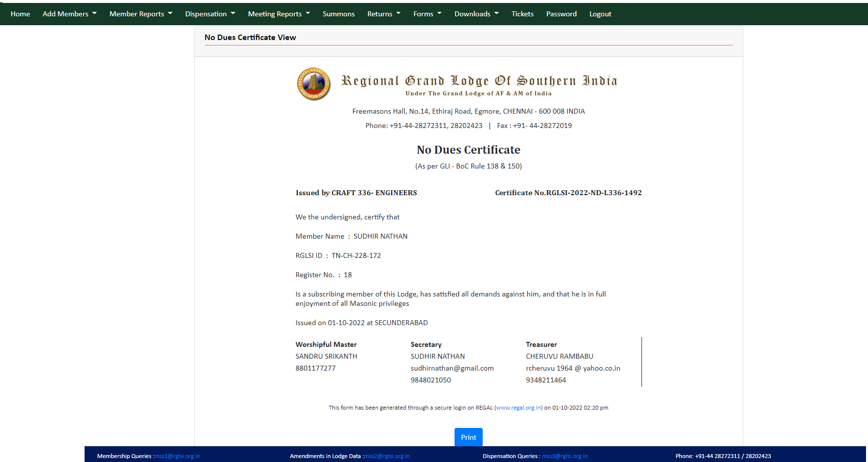
Task: Click the Regional Grand Lodge banner title text
Action: pyautogui.click(x=479, y=81)
